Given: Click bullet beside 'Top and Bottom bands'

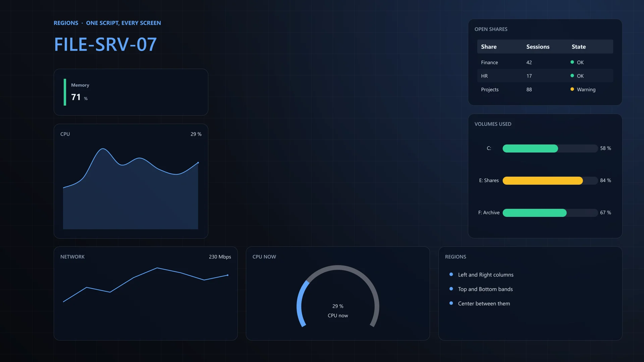Looking at the screenshot, I should pyautogui.click(x=451, y=289).
